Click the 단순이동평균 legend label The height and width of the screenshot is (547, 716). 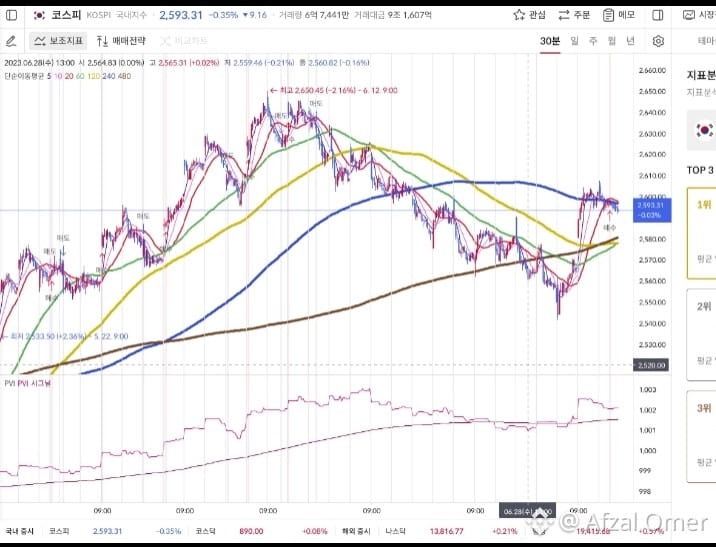[x=24, y=76]
